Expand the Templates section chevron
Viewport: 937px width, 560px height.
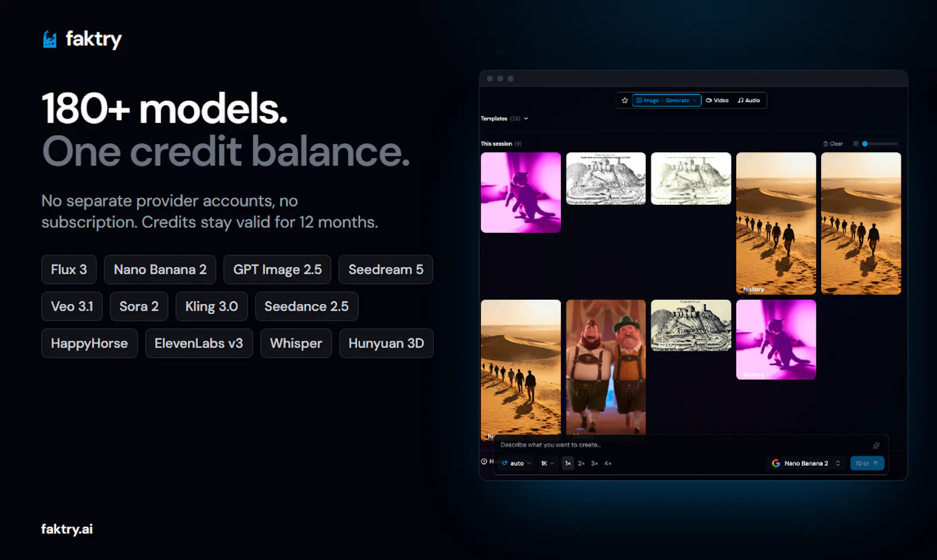click(x=526, y=119)
